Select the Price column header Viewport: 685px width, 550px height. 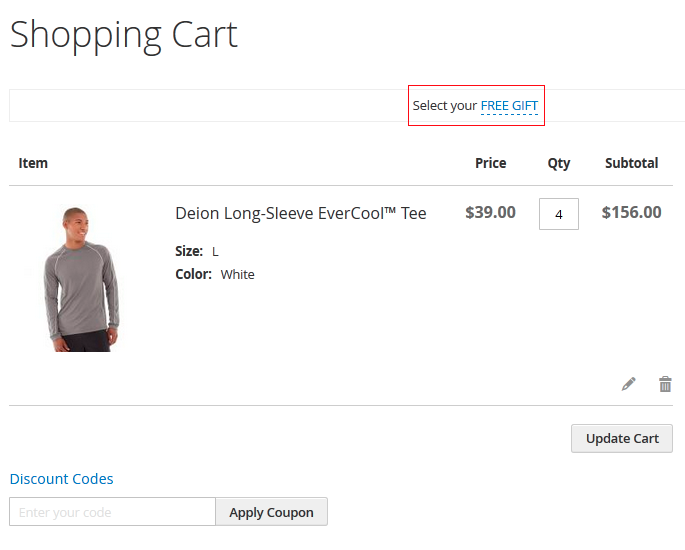pos(490,163)
